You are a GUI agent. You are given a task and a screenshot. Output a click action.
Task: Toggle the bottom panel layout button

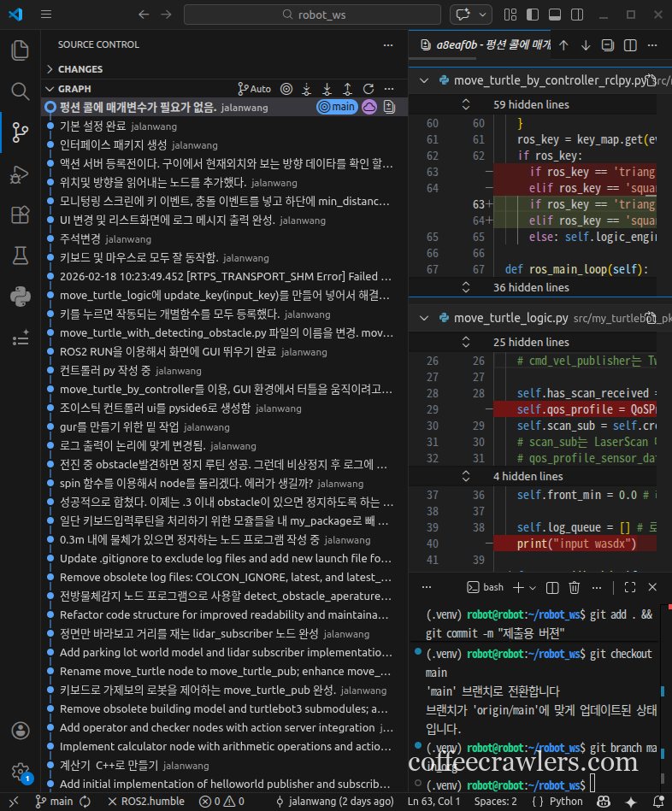[554, 15]
